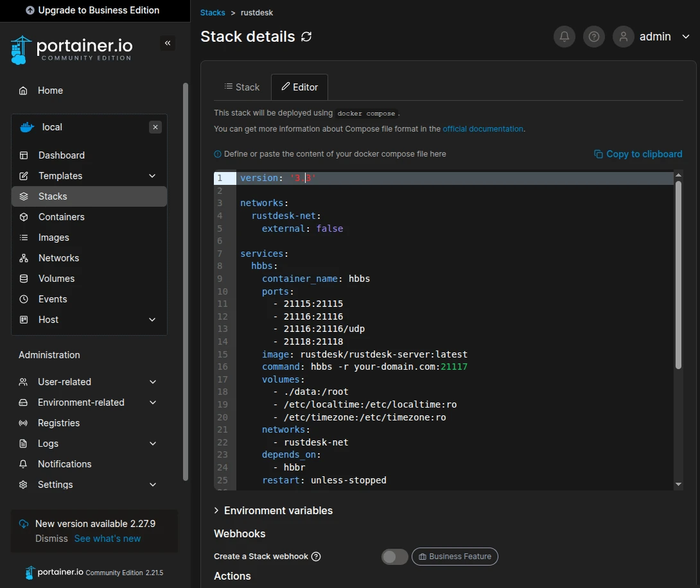Click the Templates edit icon
700x588 pixels.
[24, 176]
